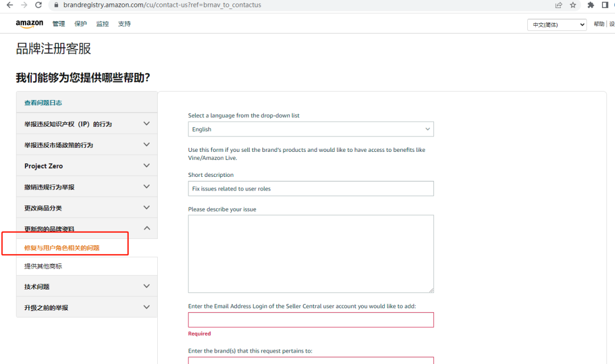Click the 'Please describe your issue' text area
Viewport: 615px width, 364px height.
[x=311, y=254]
